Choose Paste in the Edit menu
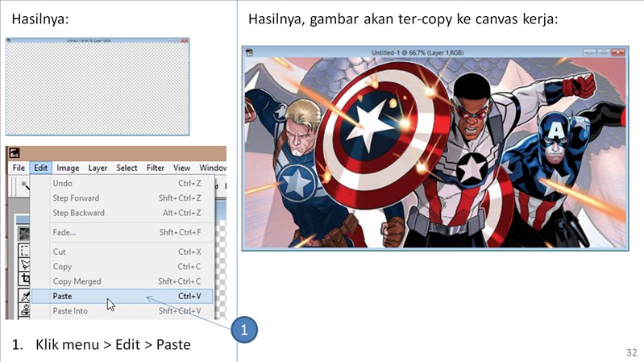This screenshot has height=362, width=644. 123,296
